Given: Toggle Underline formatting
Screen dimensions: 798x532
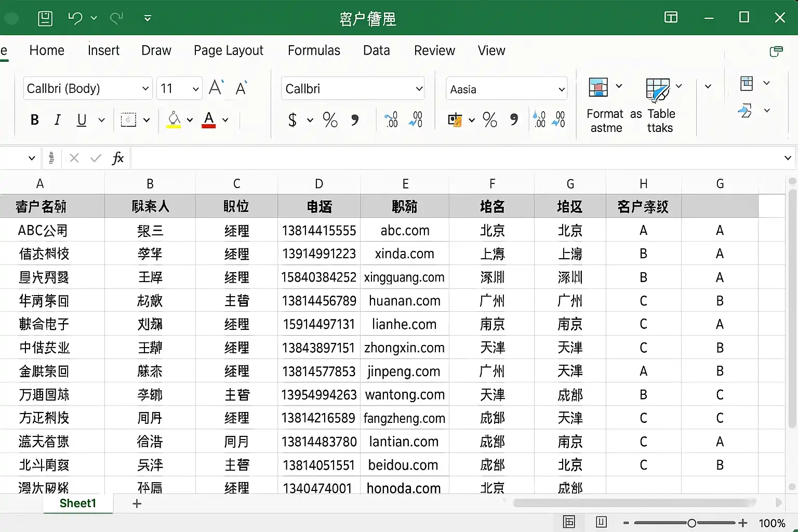Looking at the screenshot, I should coord(82,120).
